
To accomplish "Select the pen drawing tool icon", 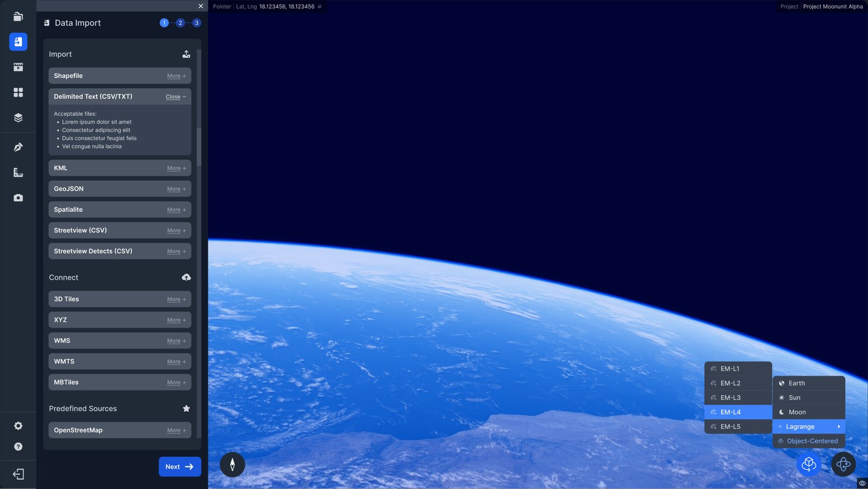I will point(18,147).
